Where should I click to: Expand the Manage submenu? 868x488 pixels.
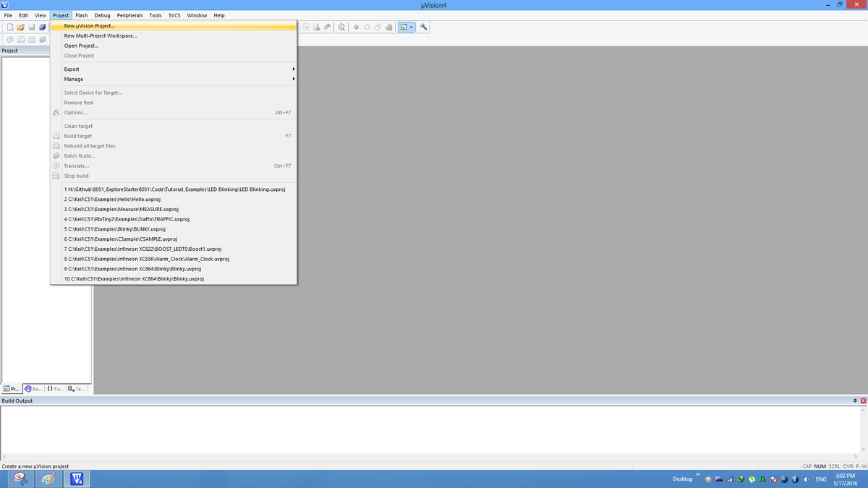coord(174,79)
